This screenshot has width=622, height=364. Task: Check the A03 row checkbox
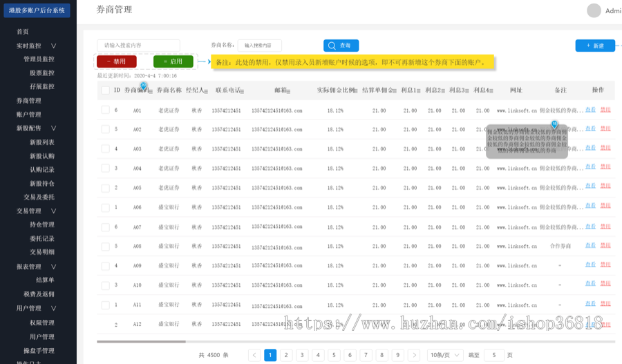pos(106,149)
